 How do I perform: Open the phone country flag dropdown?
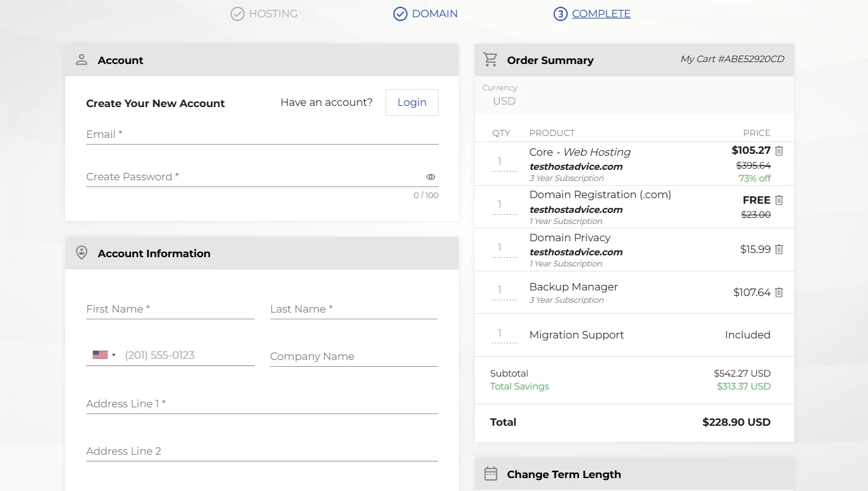(x=104, y=355)
